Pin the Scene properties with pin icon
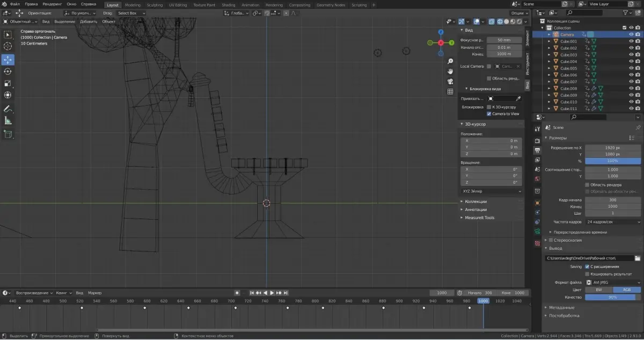This screenshot has height=340, width=644. (638, 127)
